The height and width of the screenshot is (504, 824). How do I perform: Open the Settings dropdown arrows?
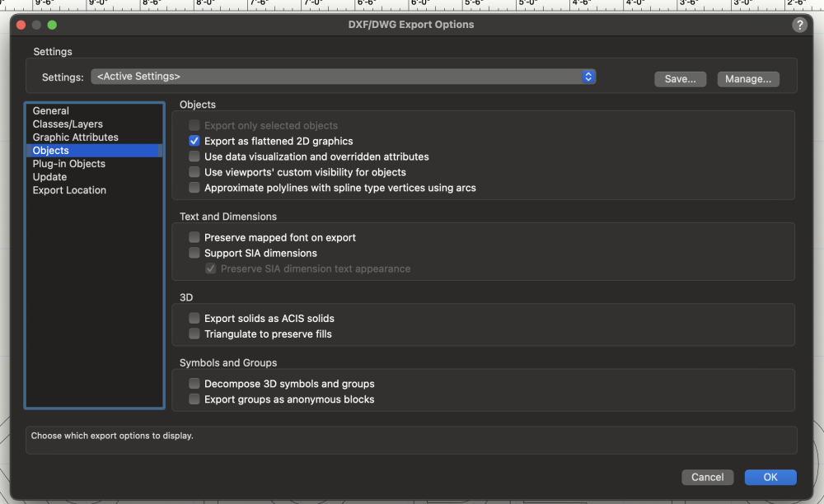click(588, 77)
